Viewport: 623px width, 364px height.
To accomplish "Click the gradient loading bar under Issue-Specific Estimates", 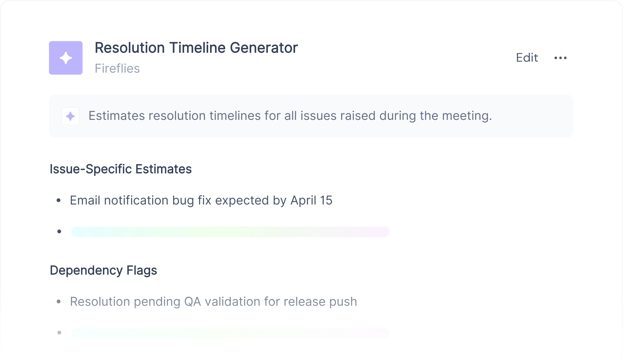I will [230, 232].
